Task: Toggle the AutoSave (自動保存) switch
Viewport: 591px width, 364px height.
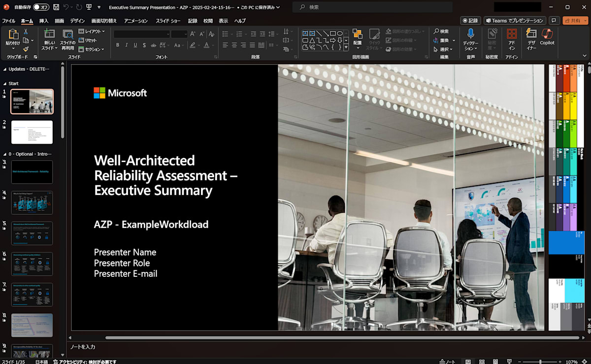Action: 41,7
